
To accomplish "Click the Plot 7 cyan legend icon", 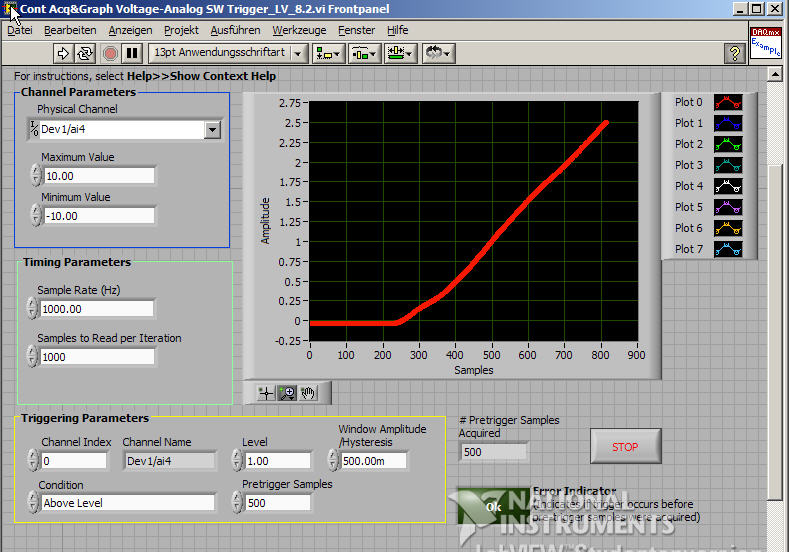I will point(728,249).
